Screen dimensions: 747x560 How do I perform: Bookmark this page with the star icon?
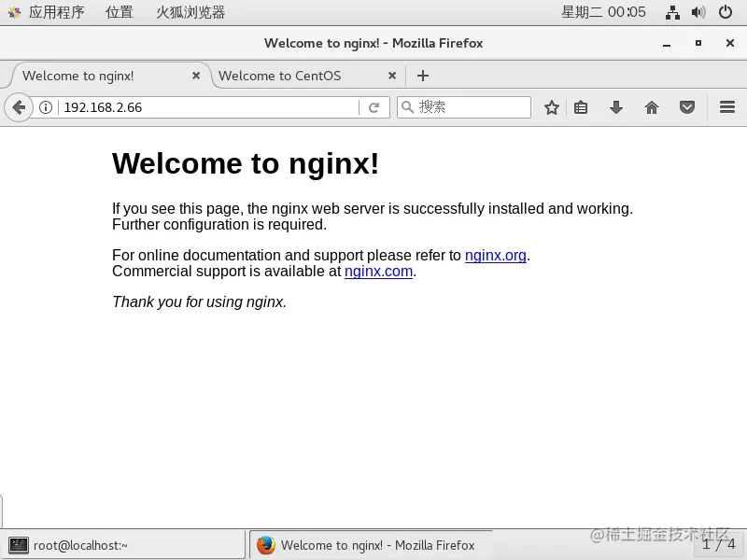pos(552,107)
